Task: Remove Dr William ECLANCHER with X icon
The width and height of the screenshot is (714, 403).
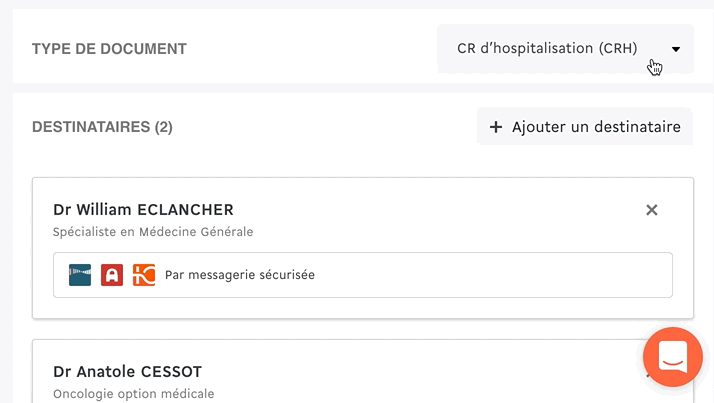Action: tap(652, 210)
